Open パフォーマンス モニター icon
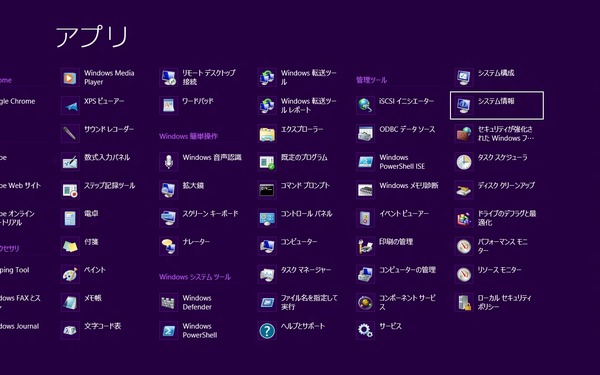Viewport: 600px width, 375px height. pyautogui.click(x=464, y=246)
